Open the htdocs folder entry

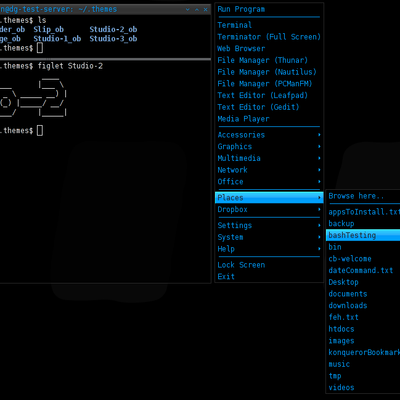pos(363,329)
